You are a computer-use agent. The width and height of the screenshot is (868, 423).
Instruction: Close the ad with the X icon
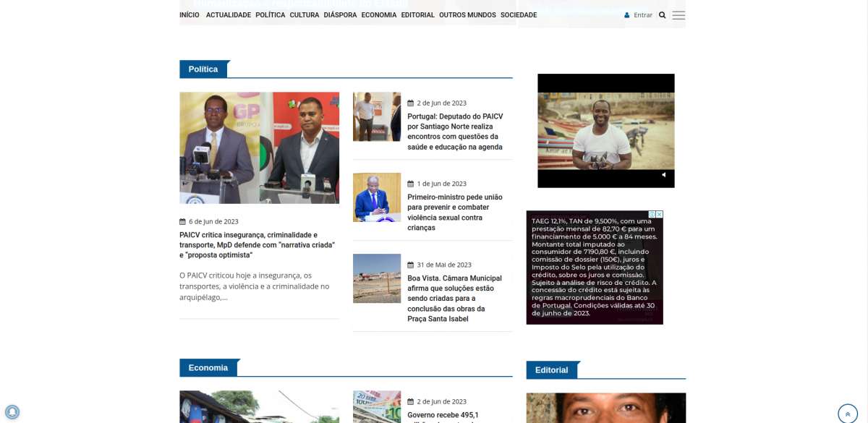coord(659,215)
